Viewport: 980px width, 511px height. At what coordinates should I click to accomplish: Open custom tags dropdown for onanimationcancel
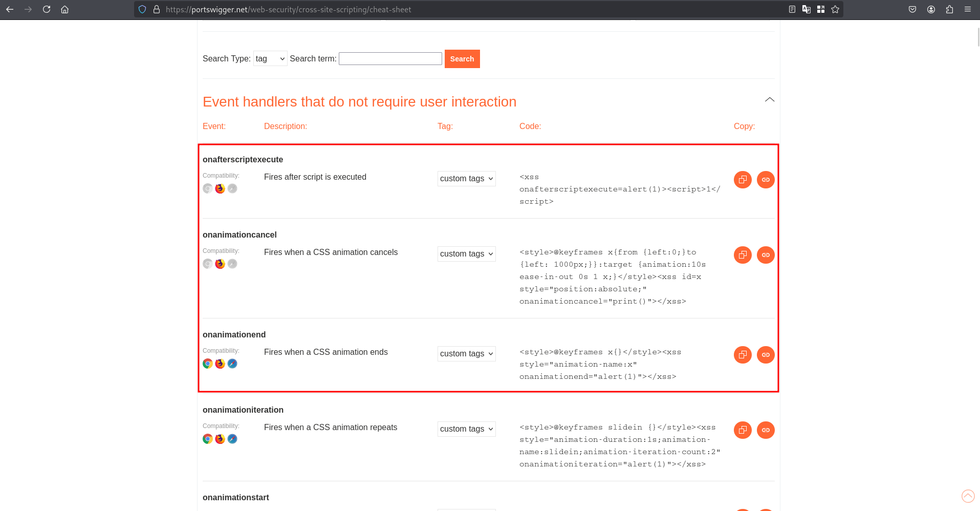[x=467, y=254]
